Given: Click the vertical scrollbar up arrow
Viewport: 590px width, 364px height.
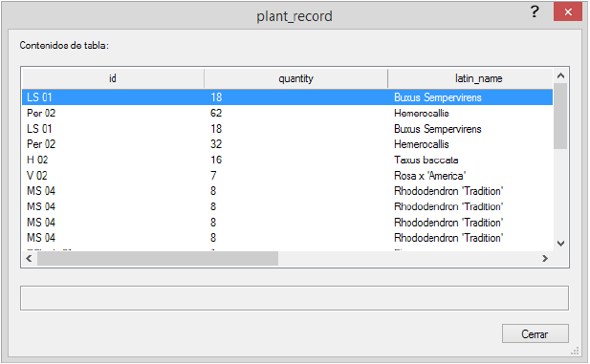Looking at the screenshot, I should [560, 76].
